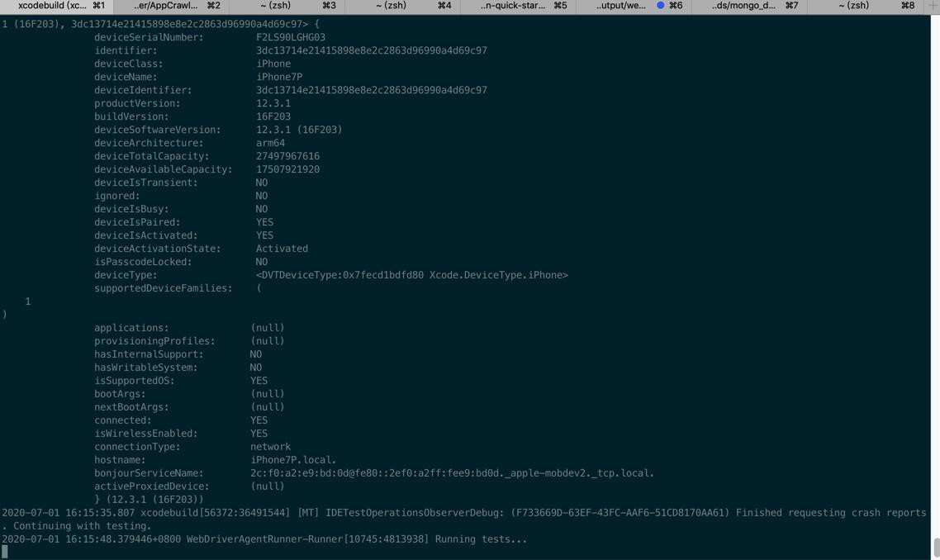
Task: Click the applications (null) value
Action: (268, 327)
